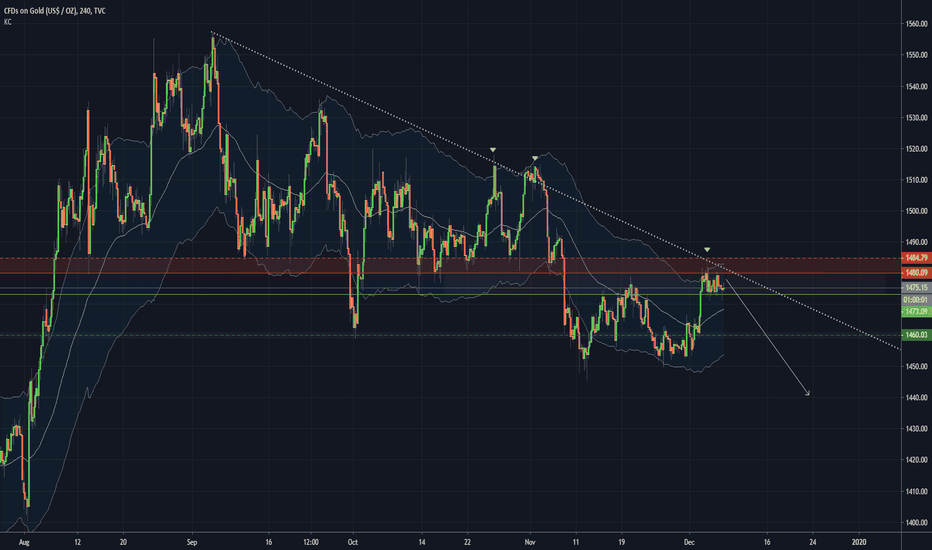
Task: Click the Aug date axis label
Action: click(24, 542)
